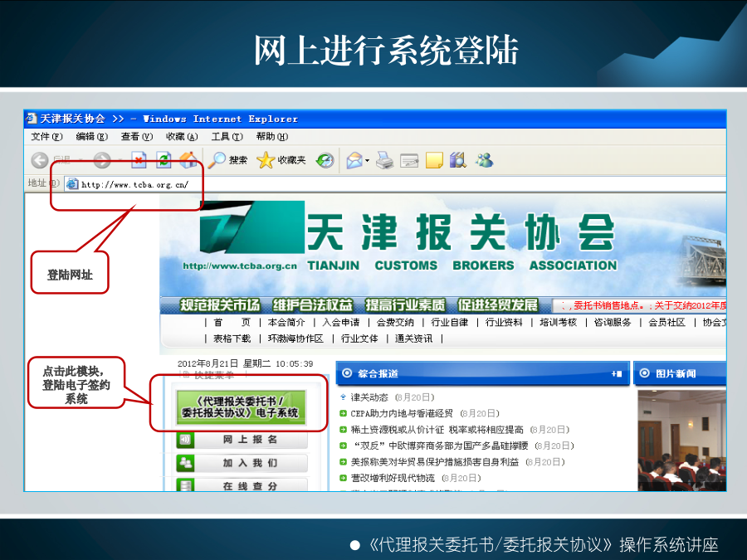This screenshot has height=560, width=747.
Task: Click the slide footer 操作系统讲座 text
Action: [668, 544]
